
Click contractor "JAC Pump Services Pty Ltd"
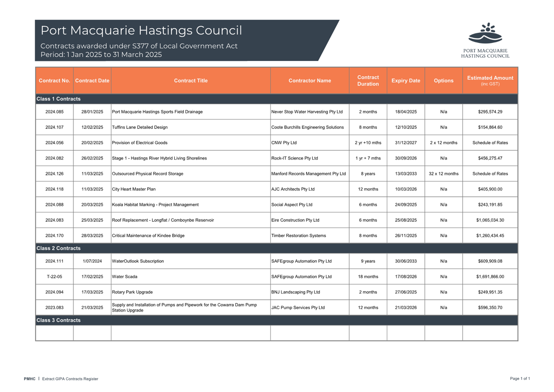click(x=298, y=308)
